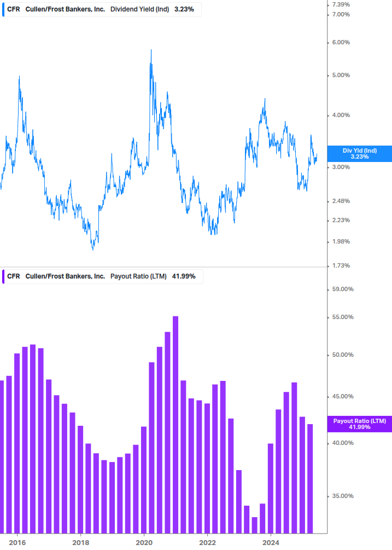Image resolution: width=392 pixels, height=550 pixels.
Task: Click the 7.00% tick on yield axis
Action: [x=341, y=14]
